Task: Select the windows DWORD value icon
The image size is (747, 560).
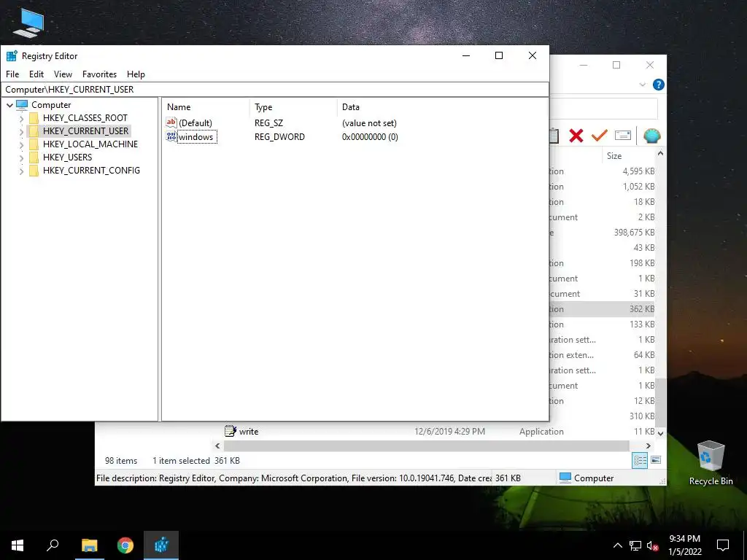Action: pyautogui.click(x=171, y=136)
